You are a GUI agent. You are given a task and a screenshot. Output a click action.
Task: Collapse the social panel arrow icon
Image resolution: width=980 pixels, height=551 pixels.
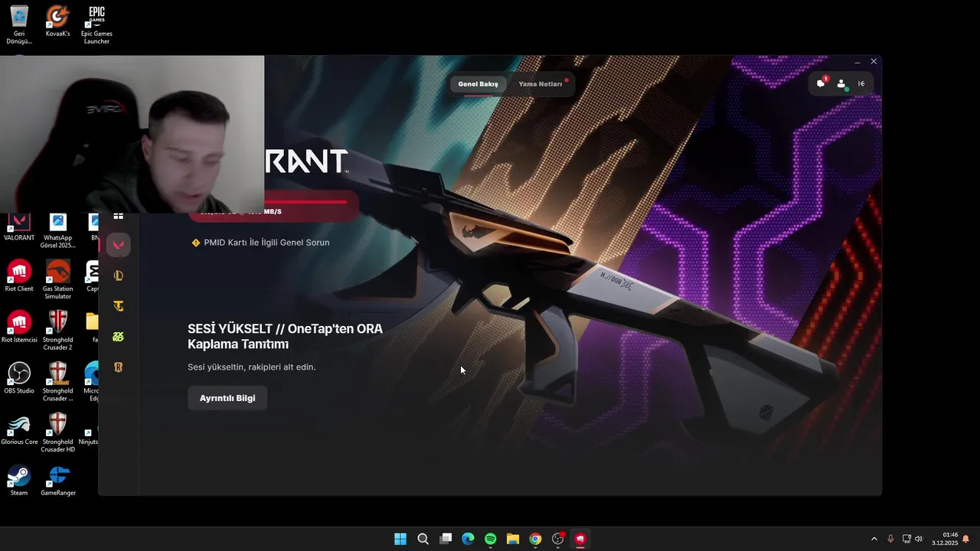pyautogui.click(x=861, y=84)
